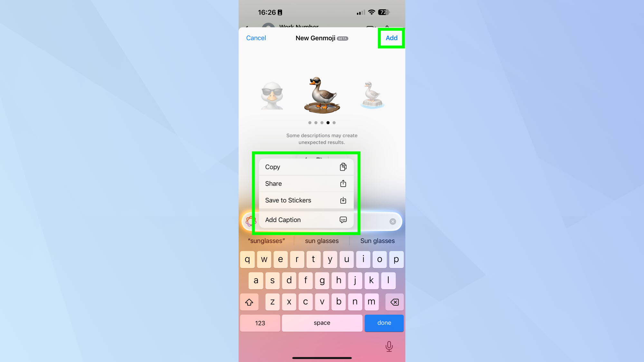
Task: Click the Add button to confirm Genmoji
Action: click(x=392, y=38)
